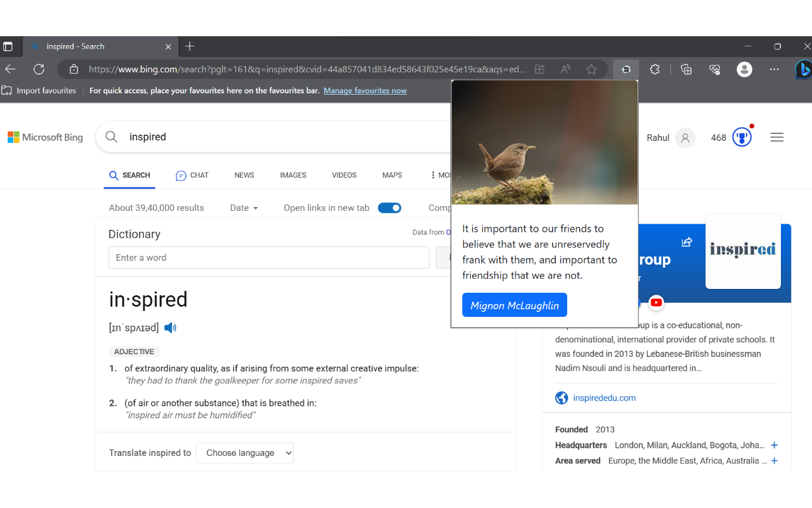The image size is (812, 508).
Task: Click the Inspired logo thumbnail
Action: (743, 251)
